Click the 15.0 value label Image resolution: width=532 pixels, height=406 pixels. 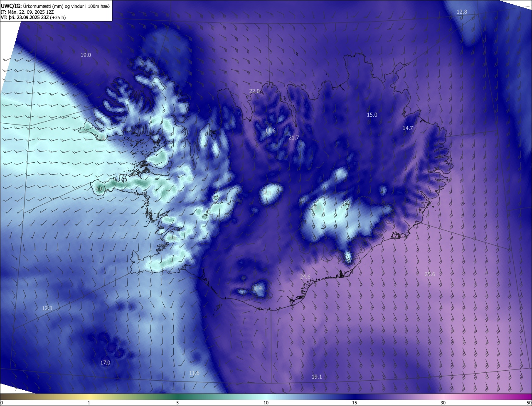click(x=372, y=115)
